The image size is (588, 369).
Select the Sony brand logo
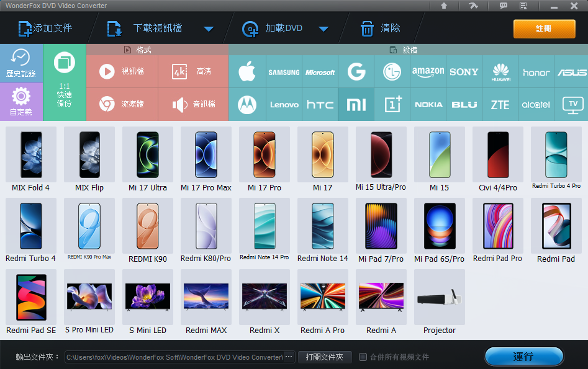tap(464, 71)
